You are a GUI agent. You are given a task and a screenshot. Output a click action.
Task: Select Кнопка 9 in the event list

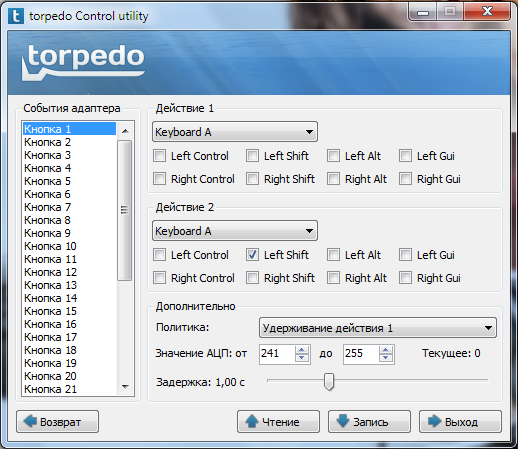(70, 233)
